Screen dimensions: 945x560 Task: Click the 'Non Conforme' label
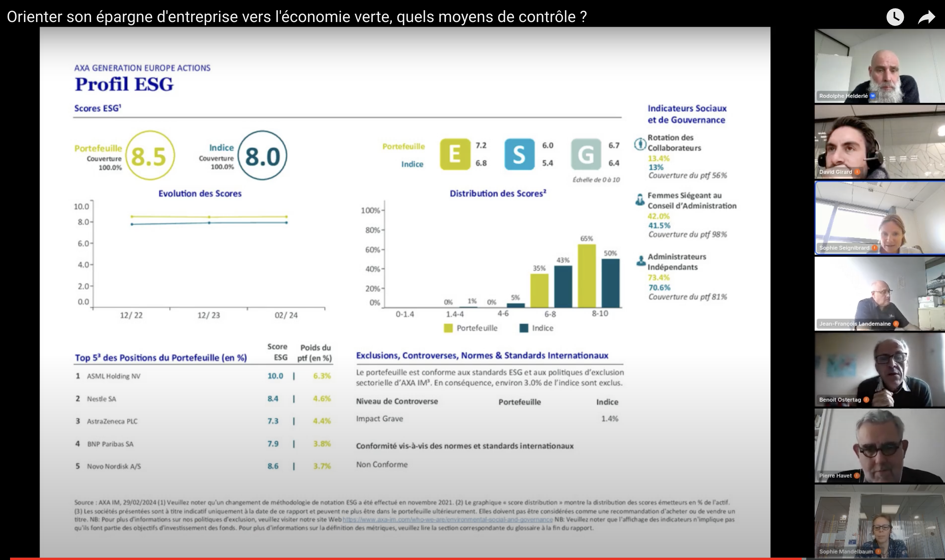(x=382, y=464)
